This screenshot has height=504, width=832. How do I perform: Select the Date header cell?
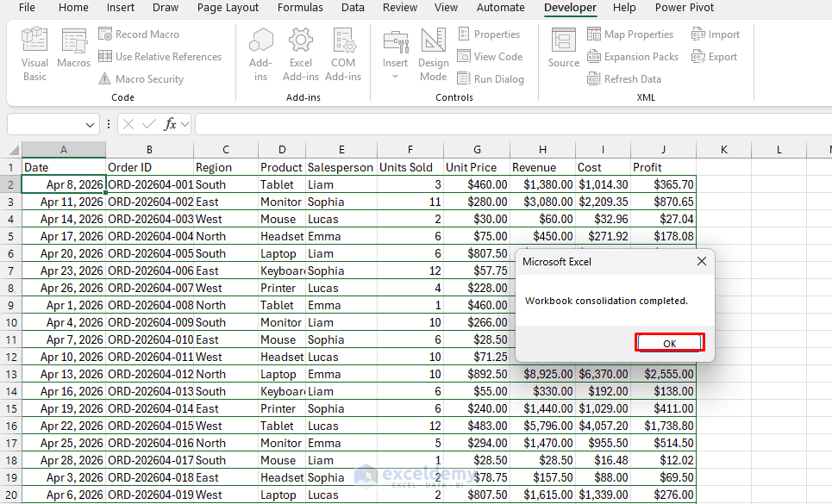click(x=64, y=167)
